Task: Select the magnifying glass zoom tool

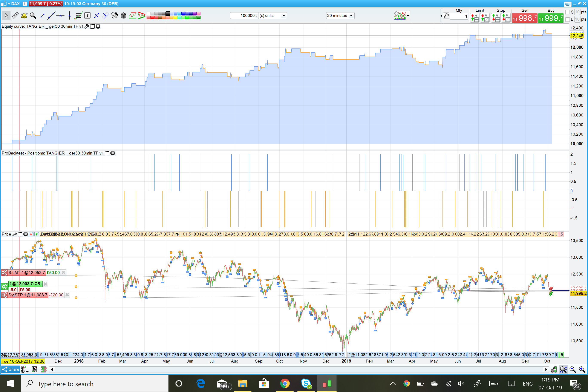Action: (x=33, y=15)
